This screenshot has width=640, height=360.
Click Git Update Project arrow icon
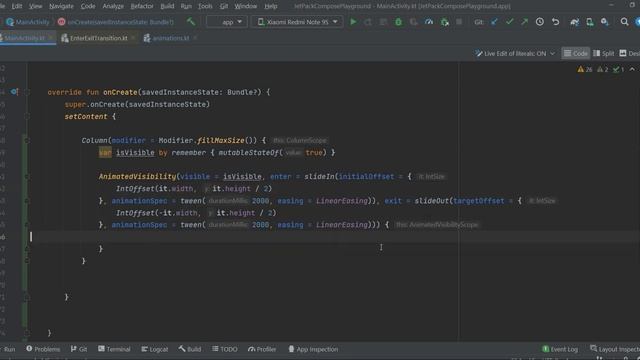pyautogui.click(x=494, y=22)
